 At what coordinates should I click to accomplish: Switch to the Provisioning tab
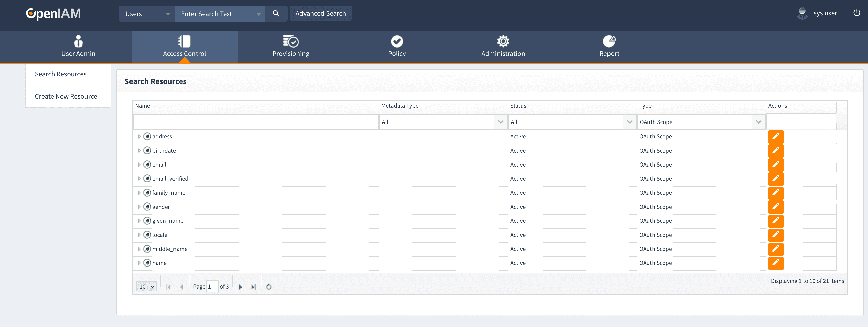click(x=290, y=47)
